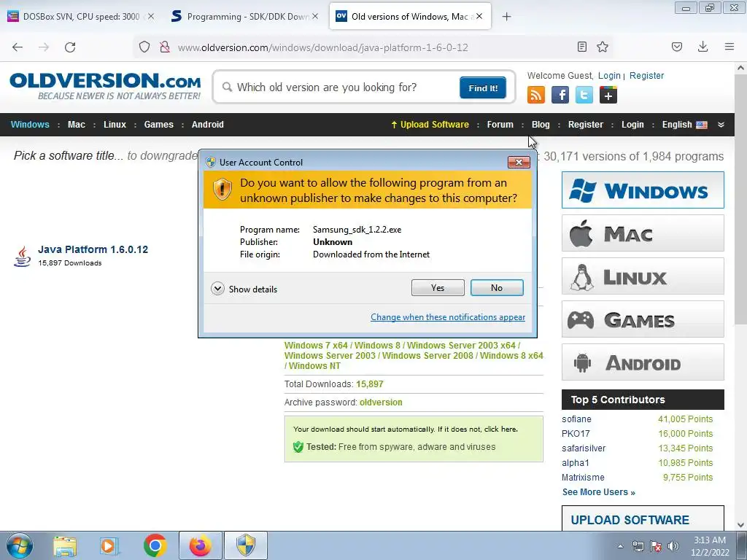Open 'Change when these notifications appear' link

[x=448, y=317]
